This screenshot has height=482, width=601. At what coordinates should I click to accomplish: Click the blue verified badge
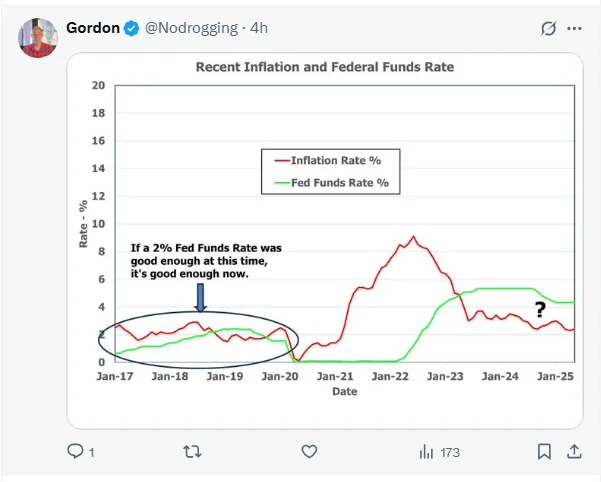(131, 28)
